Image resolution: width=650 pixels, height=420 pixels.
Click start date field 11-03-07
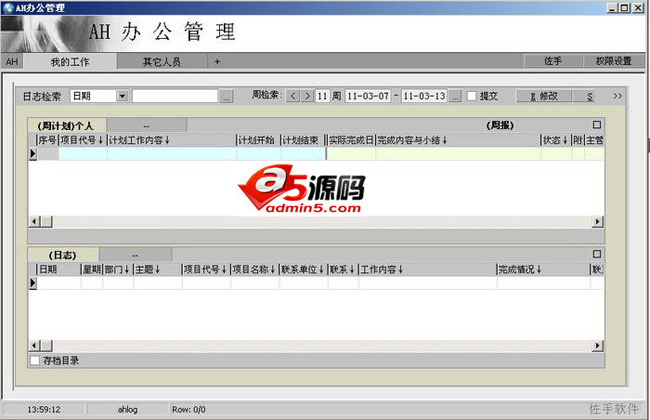[x=368, y=96]
